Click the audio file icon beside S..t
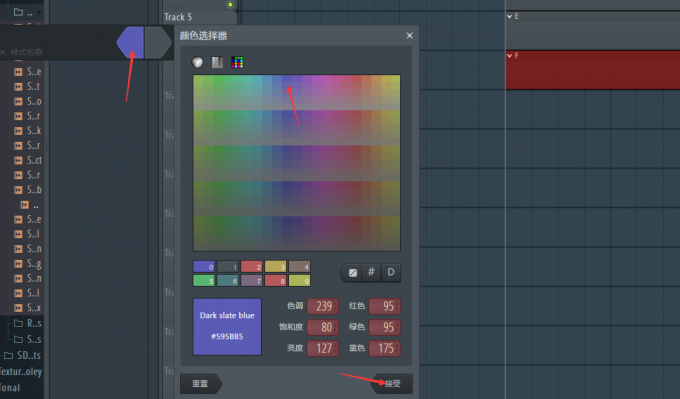The width and height of the screenshot is (680, 399). (x=18, y=86)
